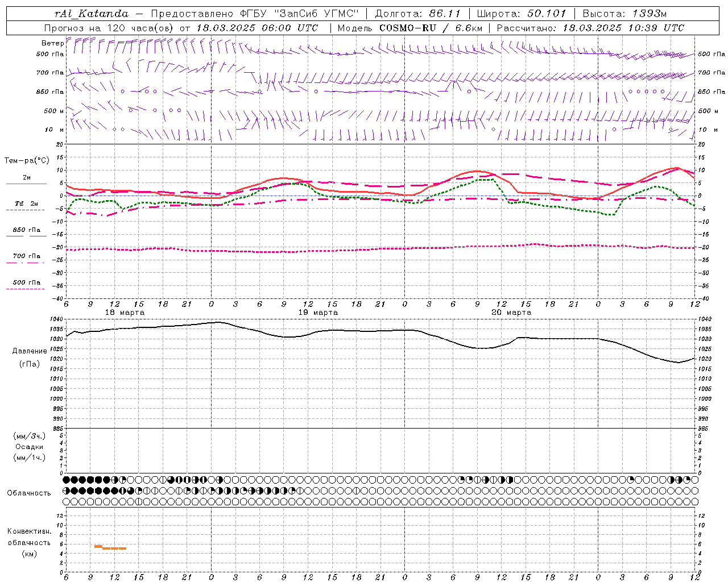Click the 500 гПа temperature legend entry
This screenshot has height=582, width=728.
point(26,282)
